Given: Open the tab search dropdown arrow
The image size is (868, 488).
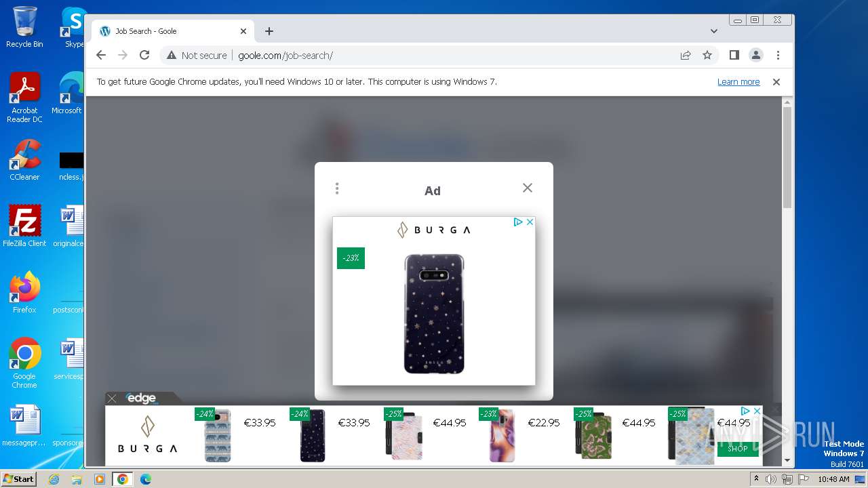Looking at the screenshot, I should pos(714,31).
